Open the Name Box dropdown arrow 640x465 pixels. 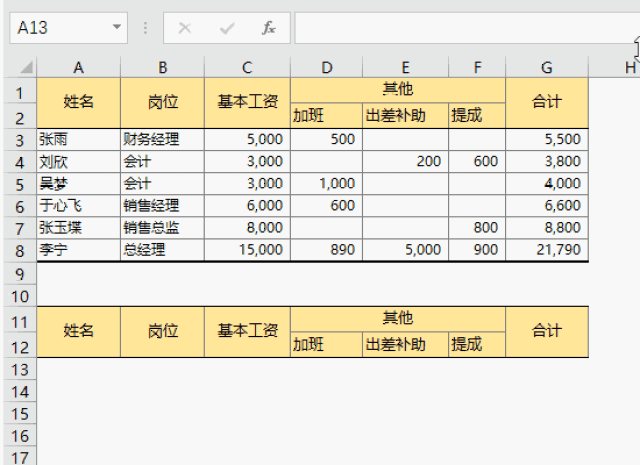coord(117,27)
